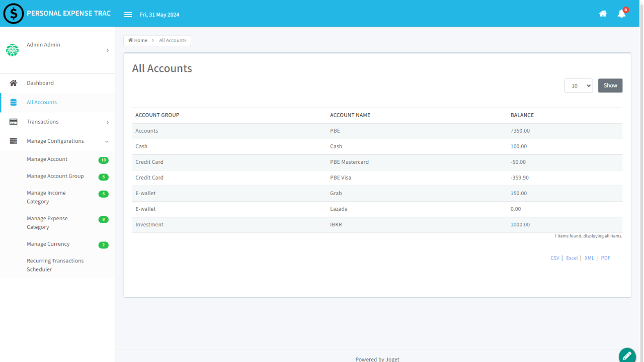Viewport: 644px width, 362px height.
Task: Click the Transactions card icon in sidebar
Action: point(14,122)
